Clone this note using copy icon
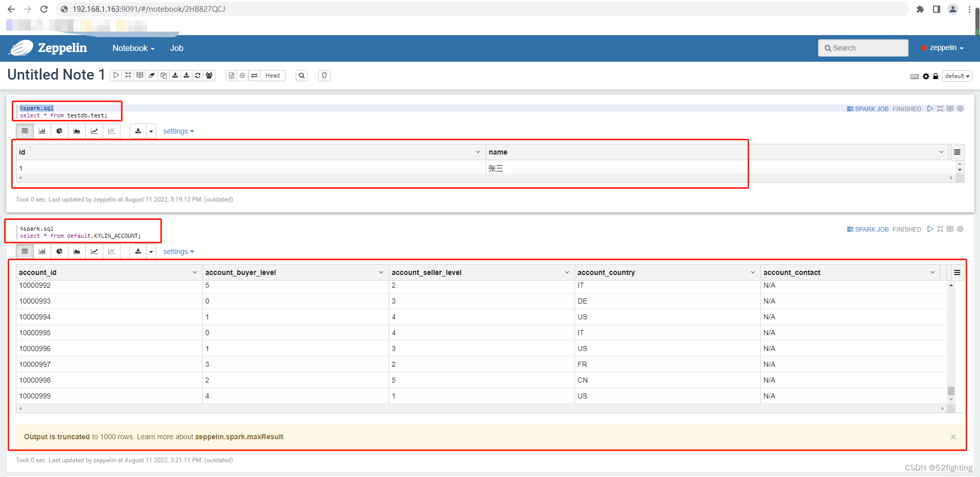Viewport: 980px width, 477px height. [163, 76]
